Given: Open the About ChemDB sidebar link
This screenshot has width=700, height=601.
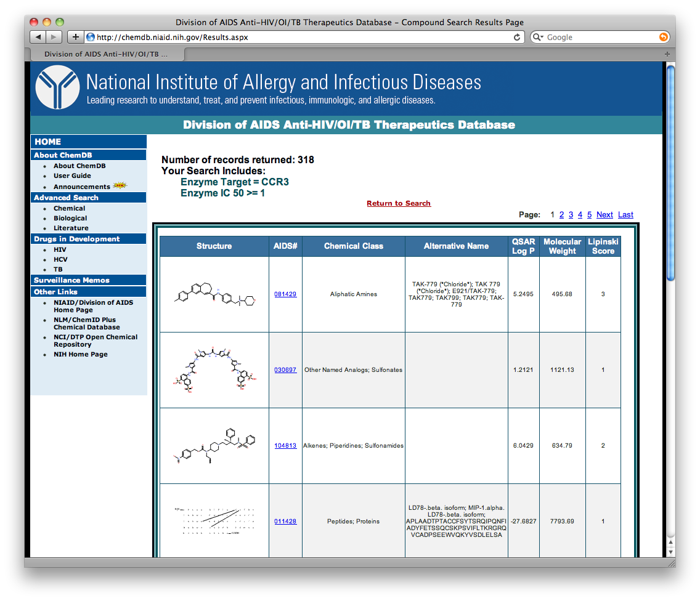Looking at the screenshot, I should click(79, 166).
